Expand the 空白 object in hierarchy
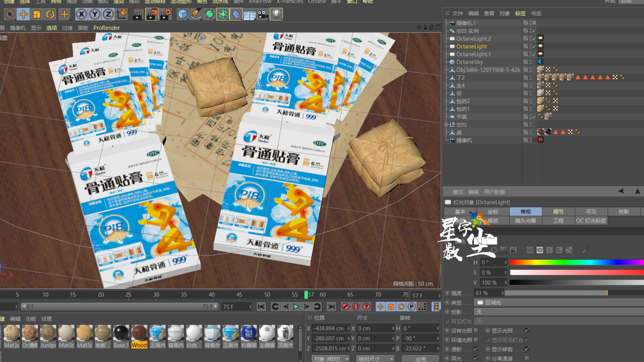The height and width of the screenshot is (362, 644). (446, 125)
